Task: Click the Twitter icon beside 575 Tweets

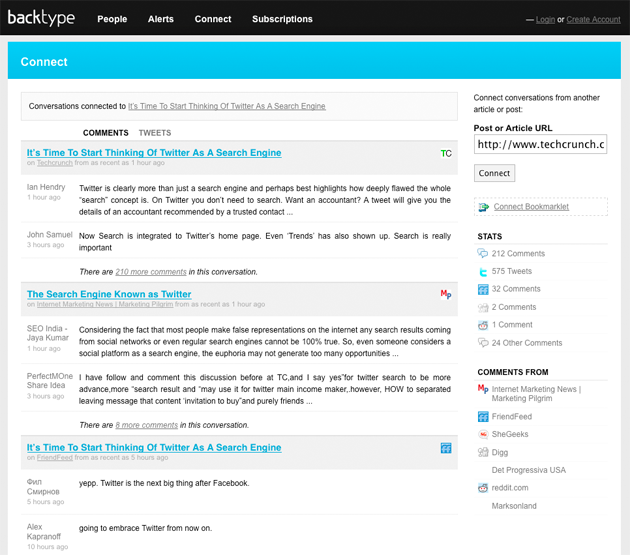Action: [483, 272]
